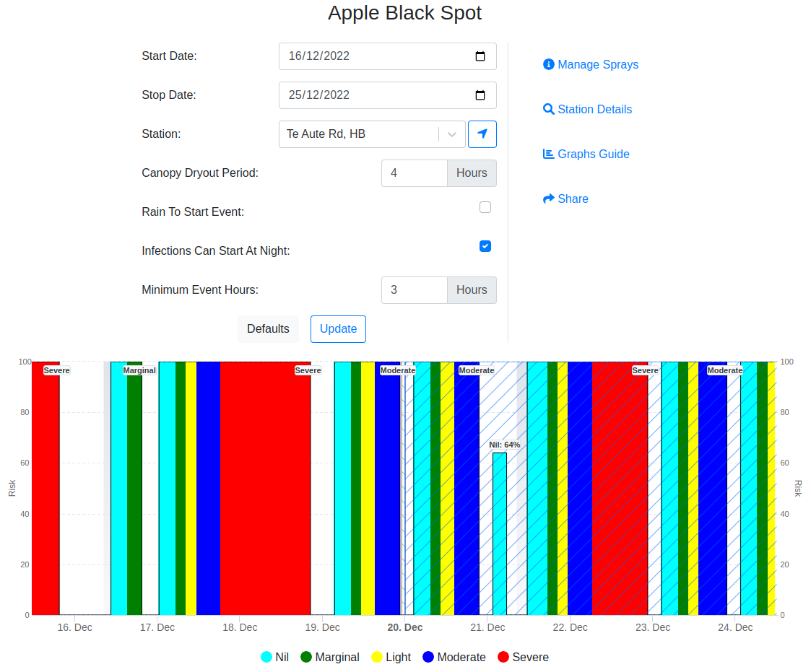The width and height of the screenshot is (811, 672).
Task: Expand the Station dropdown chevron
Action: (x=452, y=134)
